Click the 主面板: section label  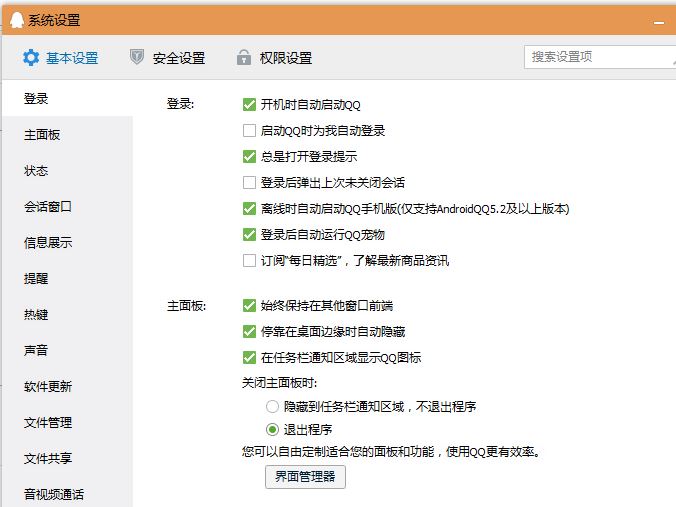[186, 306]
